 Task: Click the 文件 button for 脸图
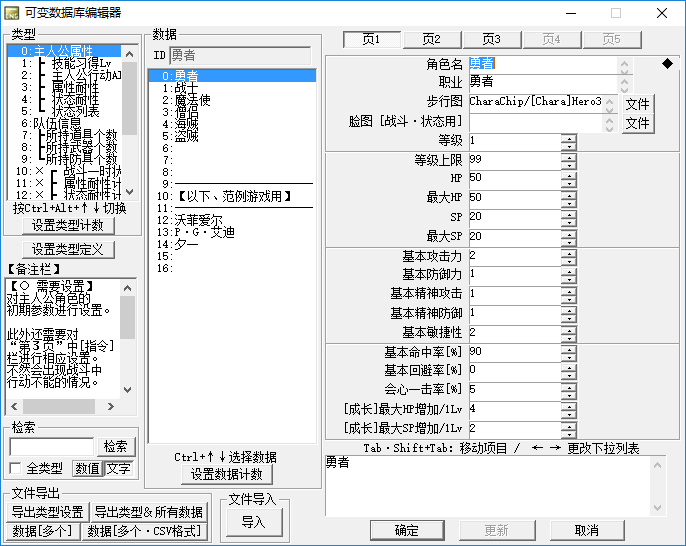click(x=638, y=123)
